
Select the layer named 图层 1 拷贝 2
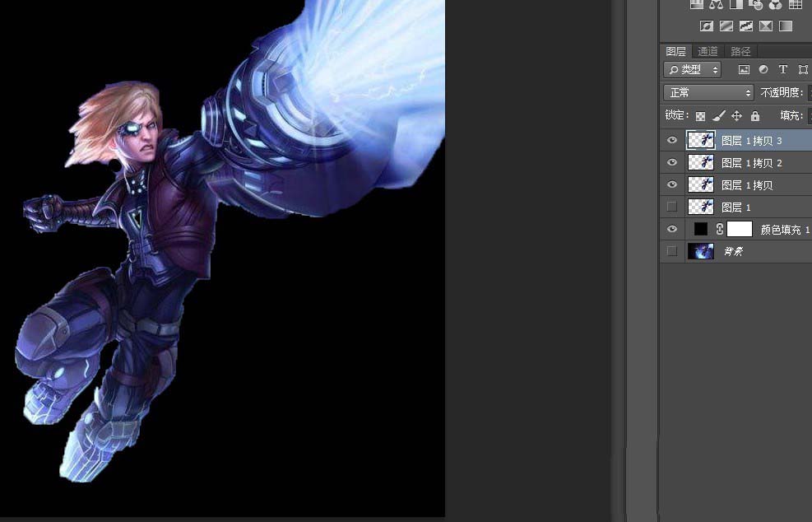[x=751, y=163]
